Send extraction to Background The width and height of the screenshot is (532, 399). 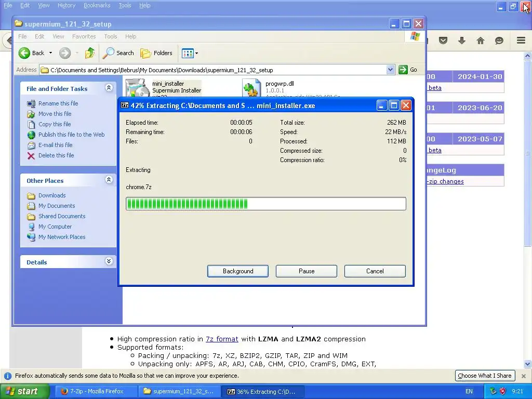[238, 271]
